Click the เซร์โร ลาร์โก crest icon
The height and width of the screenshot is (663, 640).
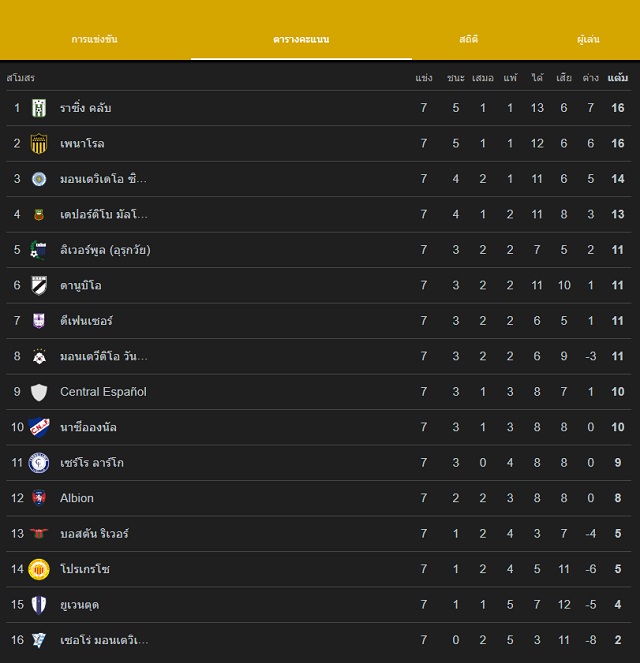pos(39,463)
